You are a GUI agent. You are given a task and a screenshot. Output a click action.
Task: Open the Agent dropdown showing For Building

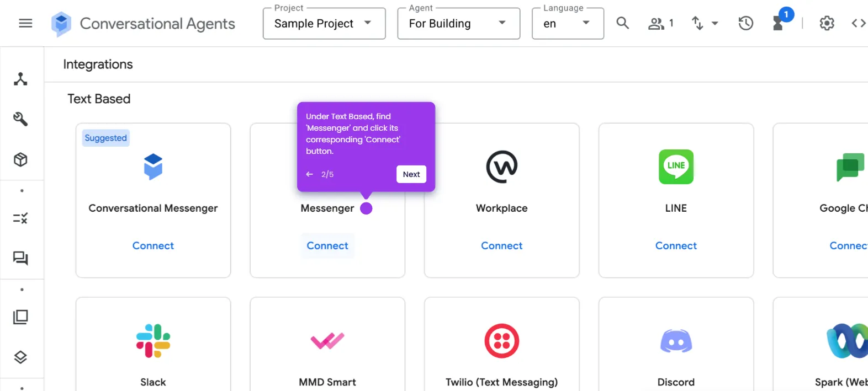click(458, 24)
